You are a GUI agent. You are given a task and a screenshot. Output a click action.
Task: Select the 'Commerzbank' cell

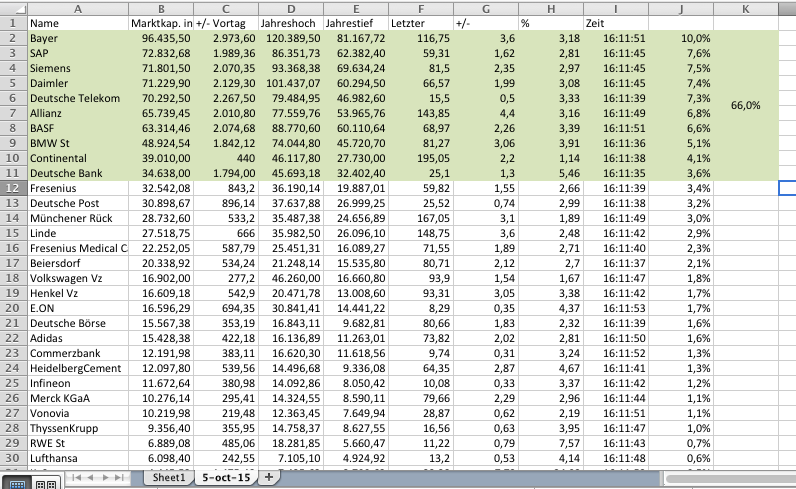click(78, 353)
